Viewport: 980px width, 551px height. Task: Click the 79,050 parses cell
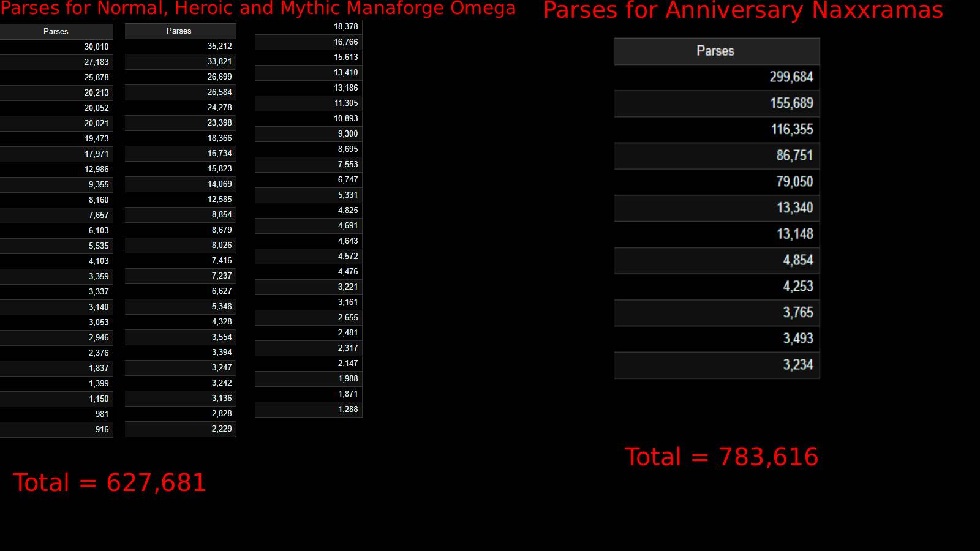pos(717,182)
